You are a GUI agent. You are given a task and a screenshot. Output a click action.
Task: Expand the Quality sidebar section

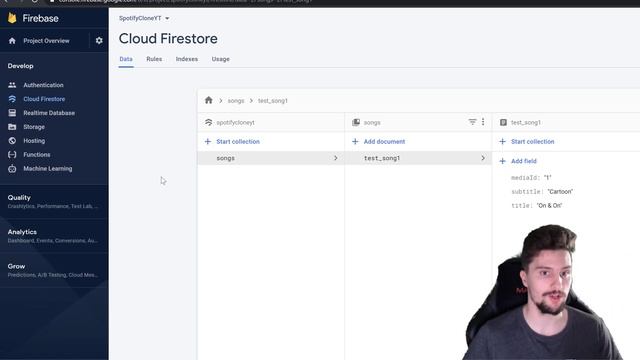click(54, 202)
